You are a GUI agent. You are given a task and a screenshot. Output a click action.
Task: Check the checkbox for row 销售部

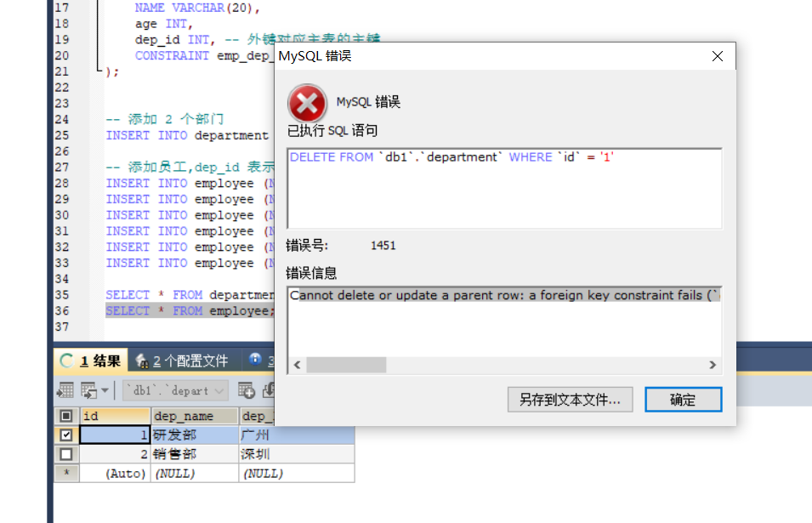click(x=66, y=454)
